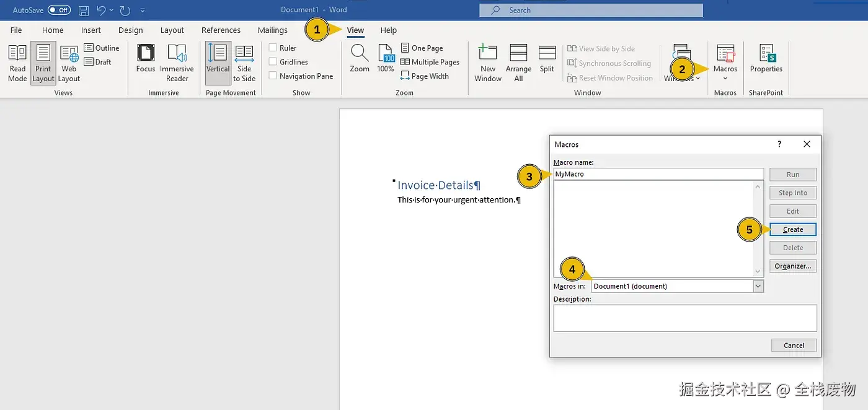Click the macro Description text box
Image resolution: width=868 pixels, height=410 pixels.
coord(685,318)
